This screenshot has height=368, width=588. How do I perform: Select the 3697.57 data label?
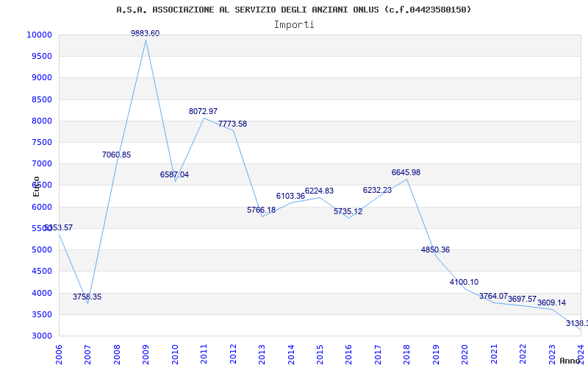pyautogui.click(x=523, y=299)
